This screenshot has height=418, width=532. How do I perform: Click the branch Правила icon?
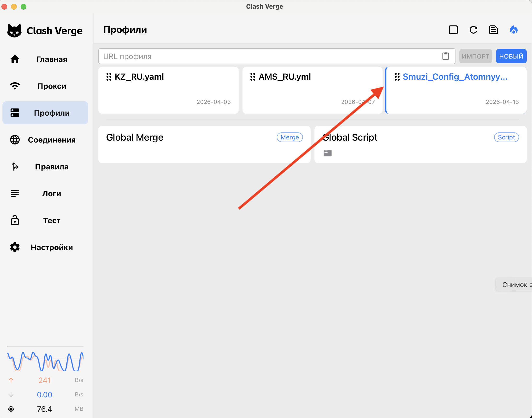15,167
